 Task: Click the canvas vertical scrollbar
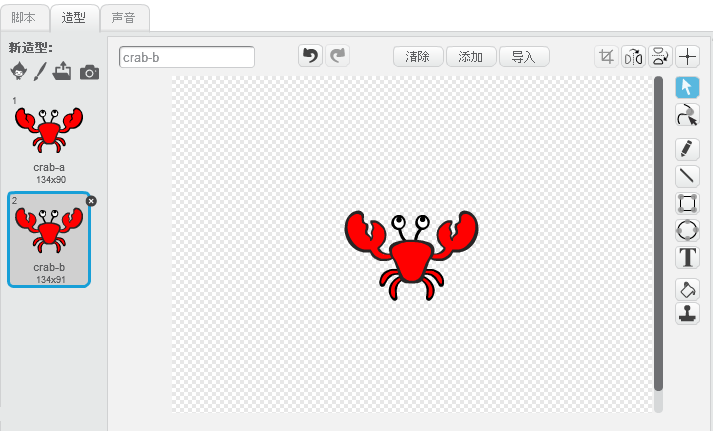coord(658,234)
